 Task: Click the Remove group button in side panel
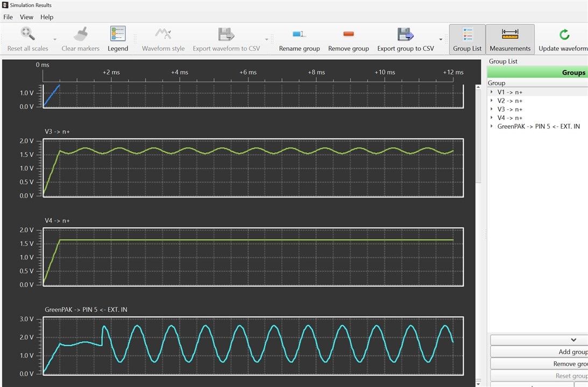tap(539, 364)
